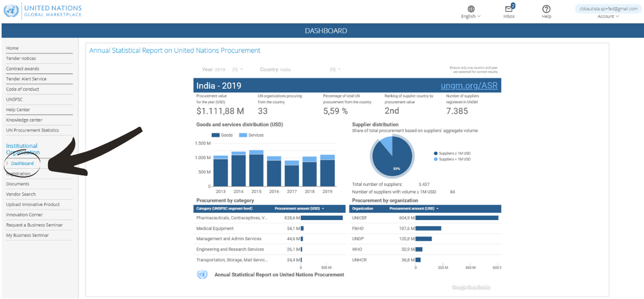
Task: Click the Organization column header
Action: pyautogui.click(x=362, y=209)
